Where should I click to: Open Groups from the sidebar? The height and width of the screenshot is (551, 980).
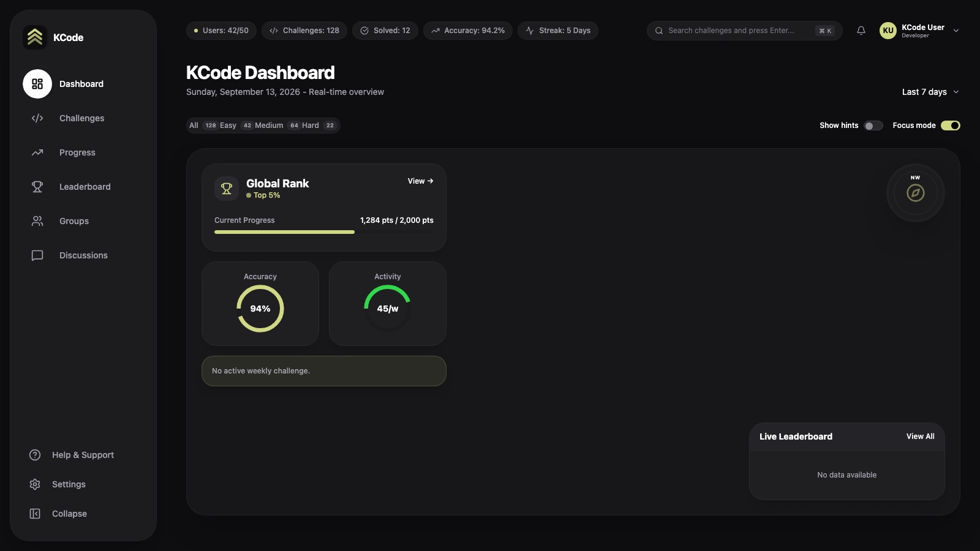[83, 221]
